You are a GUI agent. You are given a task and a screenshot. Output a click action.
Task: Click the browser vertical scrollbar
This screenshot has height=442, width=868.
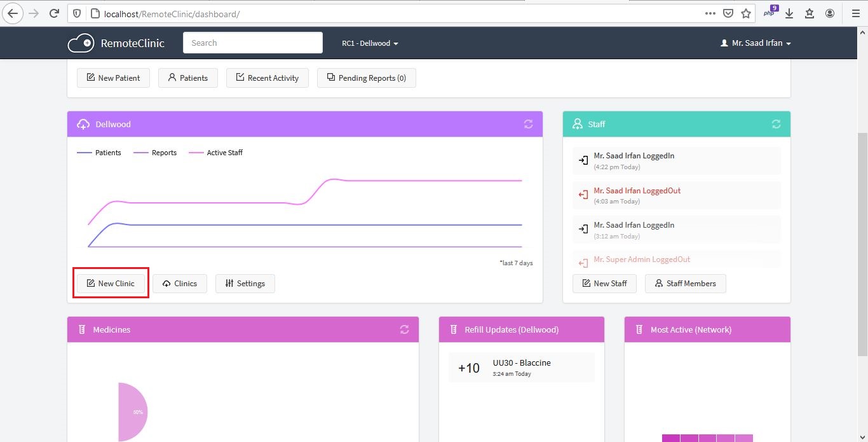pyautogui.click(x=862, y=245)
